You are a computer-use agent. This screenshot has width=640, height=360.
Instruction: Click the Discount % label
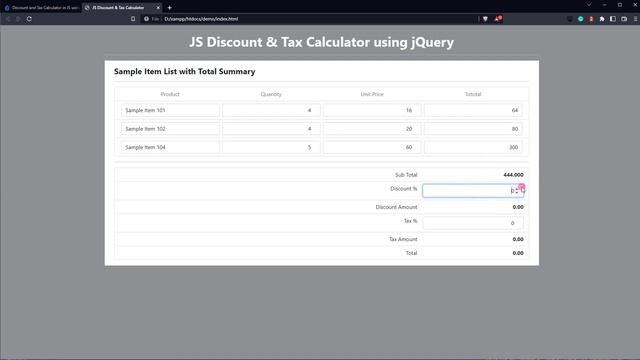(x=404, y=189)
